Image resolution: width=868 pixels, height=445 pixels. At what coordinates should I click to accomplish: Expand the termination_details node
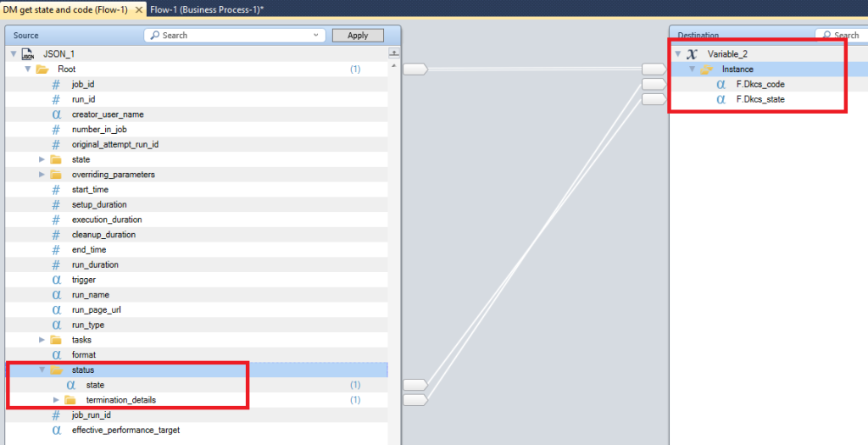pyautogui.click(x=57, y=400)
